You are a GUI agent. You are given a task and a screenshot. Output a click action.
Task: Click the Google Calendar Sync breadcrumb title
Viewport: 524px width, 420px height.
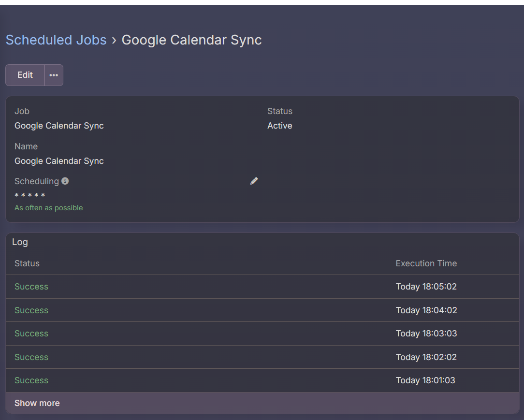[191, 40]
